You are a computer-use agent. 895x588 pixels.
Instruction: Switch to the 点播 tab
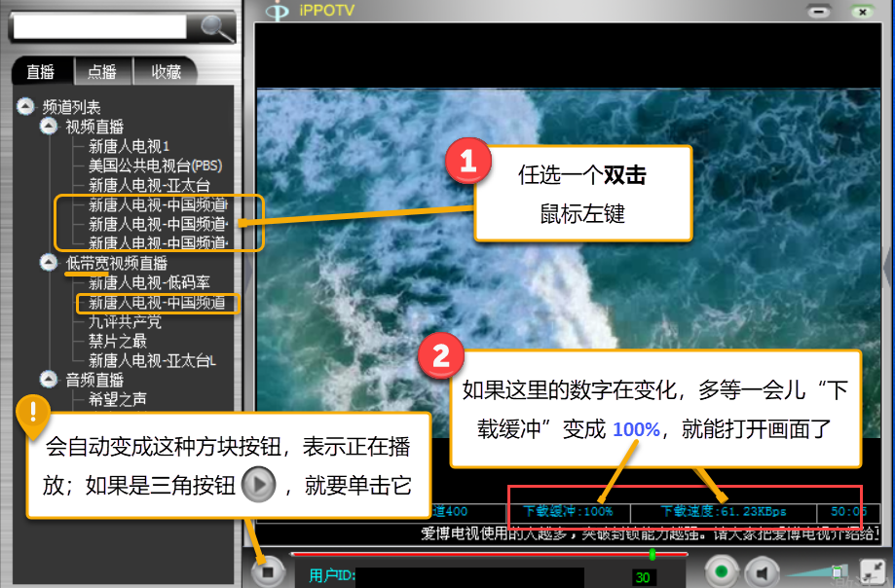[101, 72]
